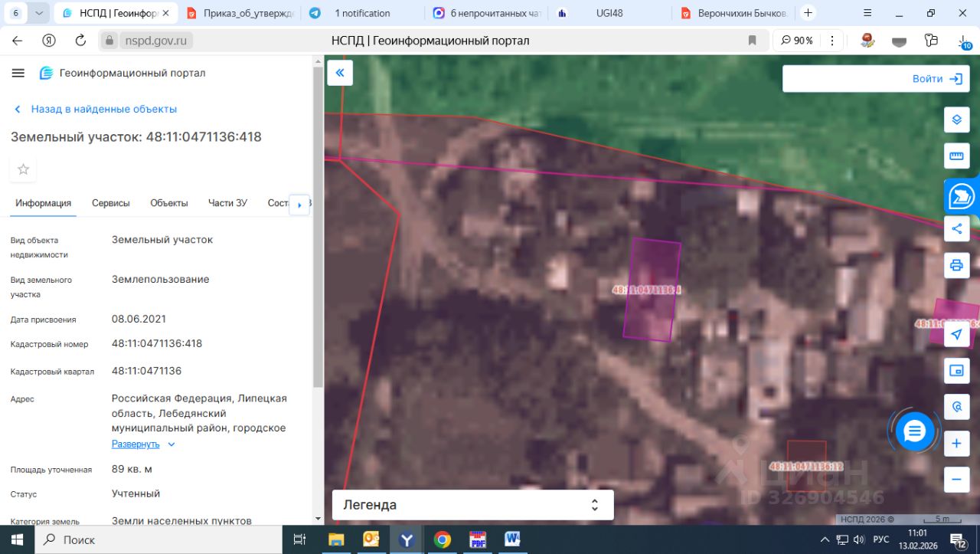This screenshot has height=554, width=980.
Task: Switch the РУС keyboard language
Action: (x=881, y=539)
